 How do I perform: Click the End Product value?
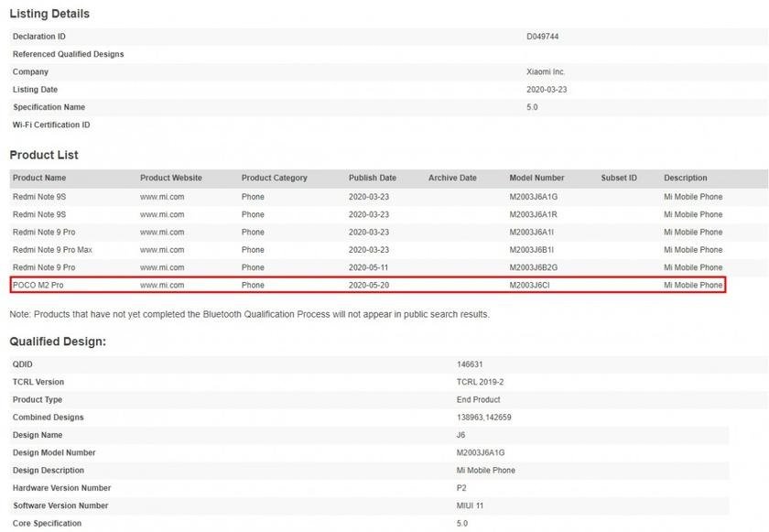pyautogui.click(x=478, y=399)
